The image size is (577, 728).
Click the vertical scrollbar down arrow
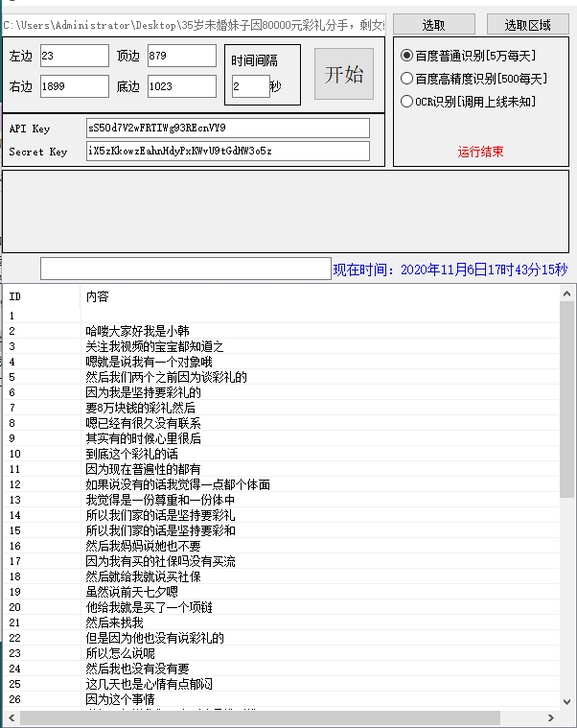(567, 702)
